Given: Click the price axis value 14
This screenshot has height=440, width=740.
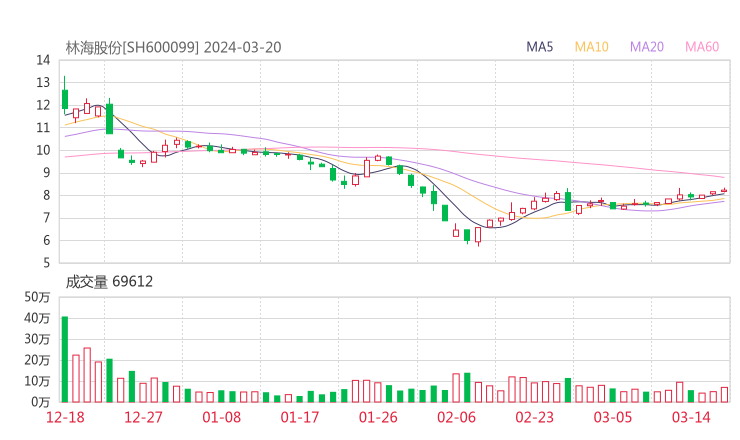Looking at the screenshot, I should tap(43, 60).
